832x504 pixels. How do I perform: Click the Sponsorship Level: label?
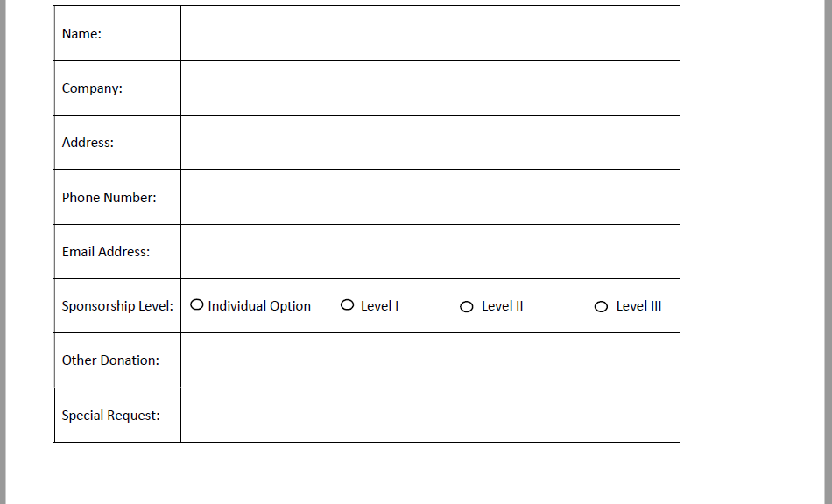tap(117, 306)
